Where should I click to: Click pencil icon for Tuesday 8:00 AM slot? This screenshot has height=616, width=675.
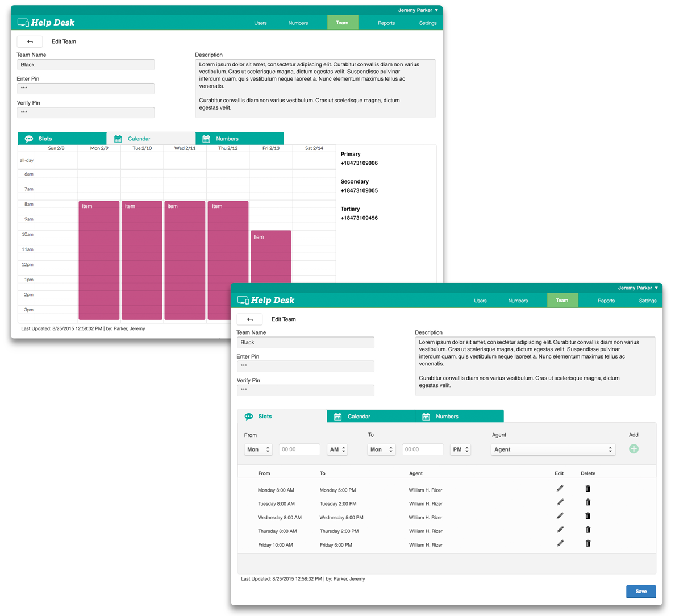560,502
